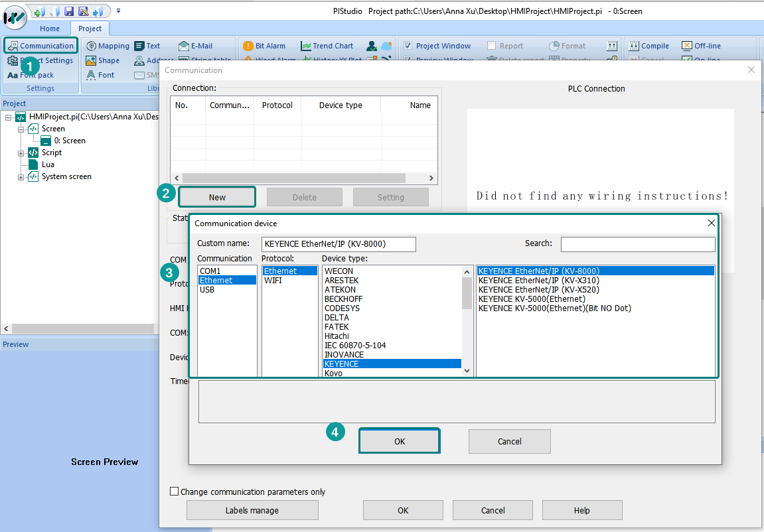Image resolution: width=764 pixels, height=532 pixels.
Task: Expand the Script tree node
Action: point(21,153)
